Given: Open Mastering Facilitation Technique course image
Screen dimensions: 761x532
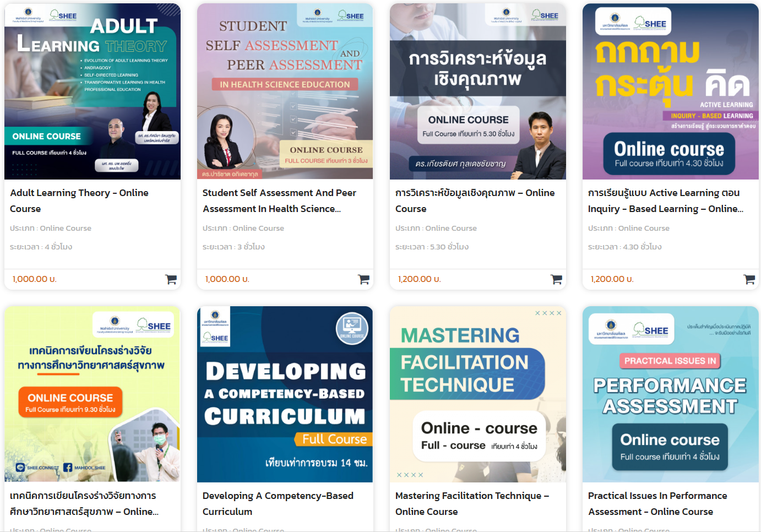Looking at the screenshot, I should pos(478,394).
